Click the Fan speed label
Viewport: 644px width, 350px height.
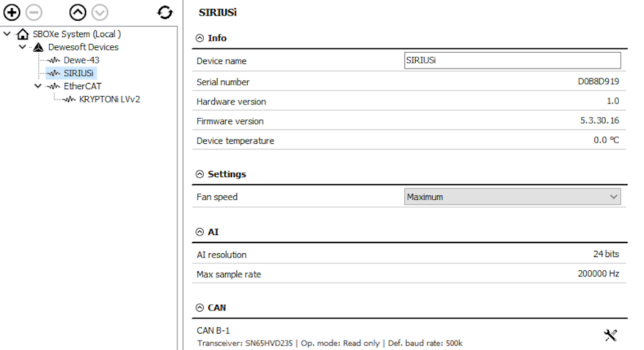[x=217, y=197]
